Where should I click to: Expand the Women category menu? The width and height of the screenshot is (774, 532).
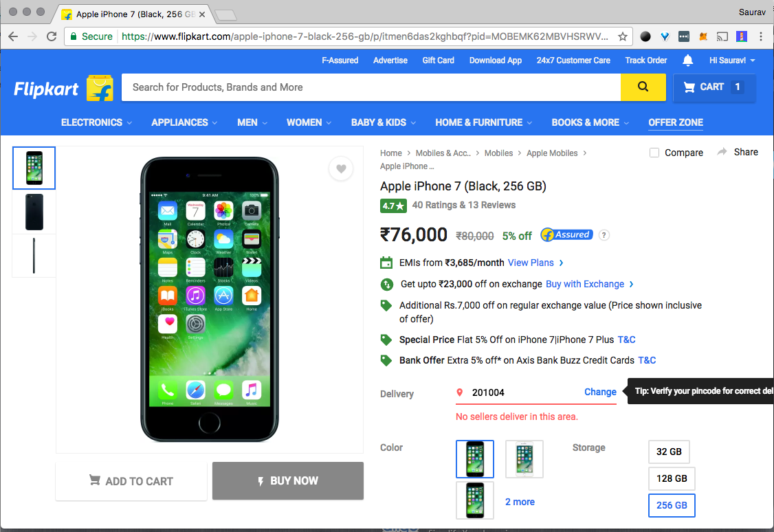point(309,122)
